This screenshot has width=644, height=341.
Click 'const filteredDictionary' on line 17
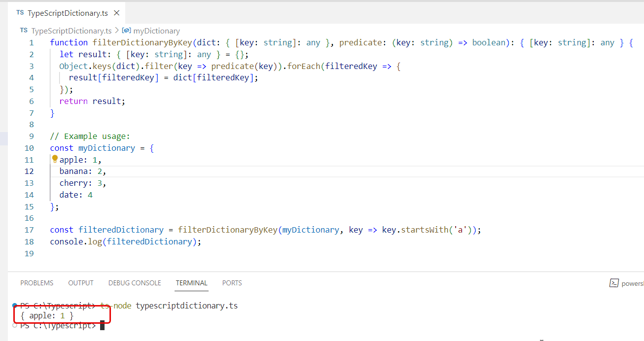click(x=107, y=230)
